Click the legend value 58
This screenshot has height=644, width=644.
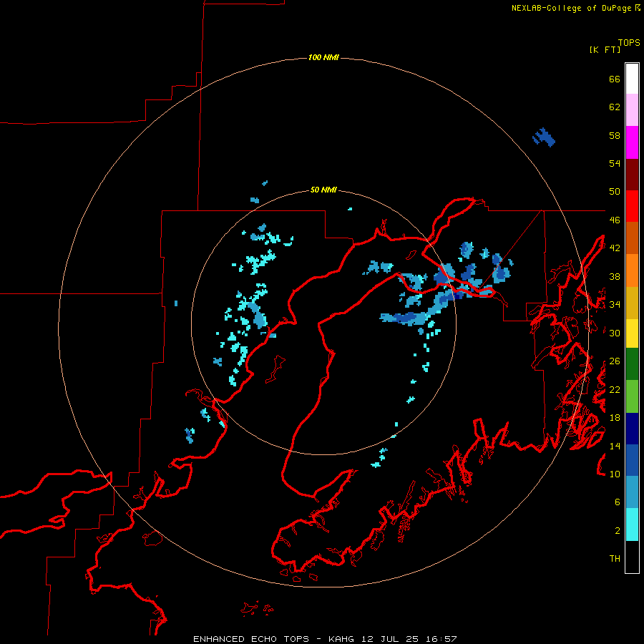tap(615, 135)
